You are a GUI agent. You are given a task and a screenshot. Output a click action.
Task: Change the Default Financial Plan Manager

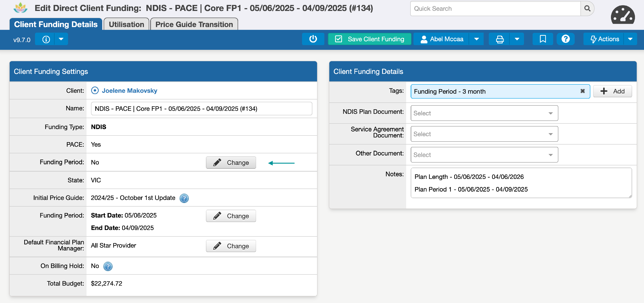pyautogui.click(x=231, y=246)
